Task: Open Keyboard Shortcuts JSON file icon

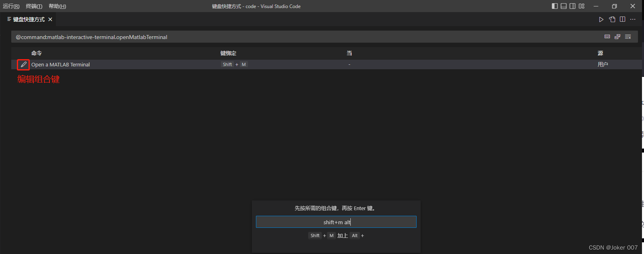Action: coord(612,19)
